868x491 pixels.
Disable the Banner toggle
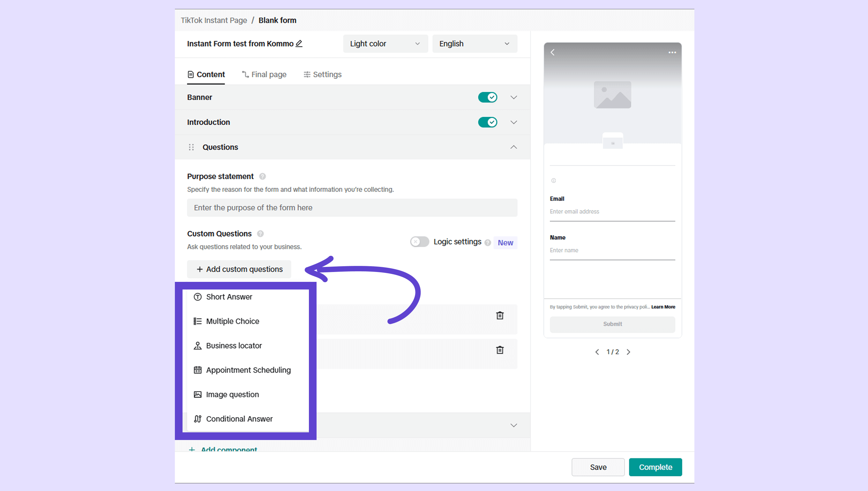coord(487,97)
